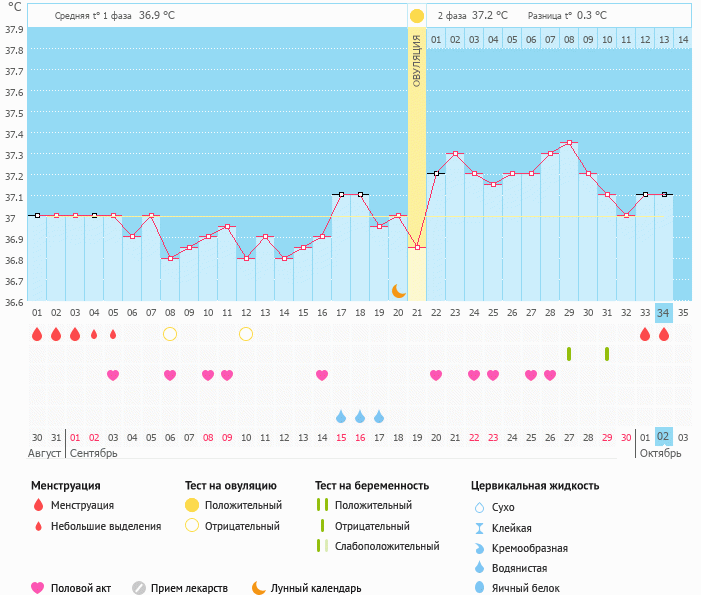Select the highlighted date 02 in Октябрь
Screen dimensions: 701x595
664,437
